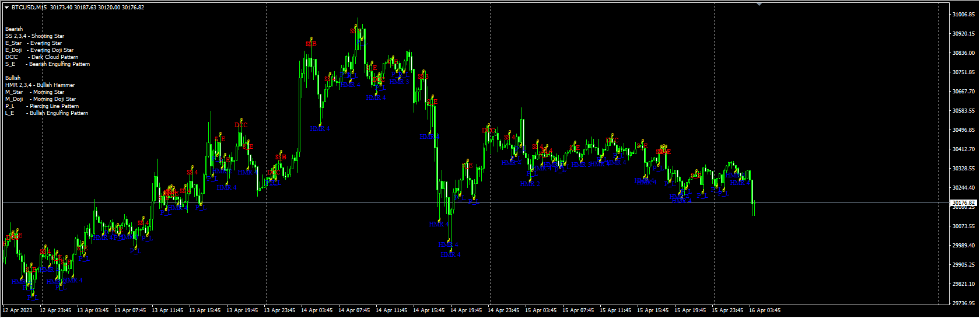This screenshot has height=318, width=980.
Task: Click the 'E_Star - Evening Star' legend line
Action: click(34, 43)
